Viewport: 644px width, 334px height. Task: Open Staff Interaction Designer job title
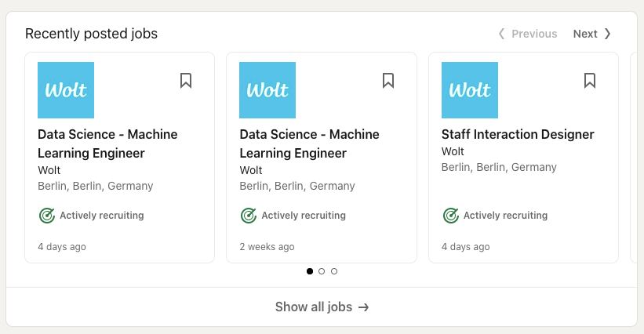pyautogui.click(x=518, y=134)
